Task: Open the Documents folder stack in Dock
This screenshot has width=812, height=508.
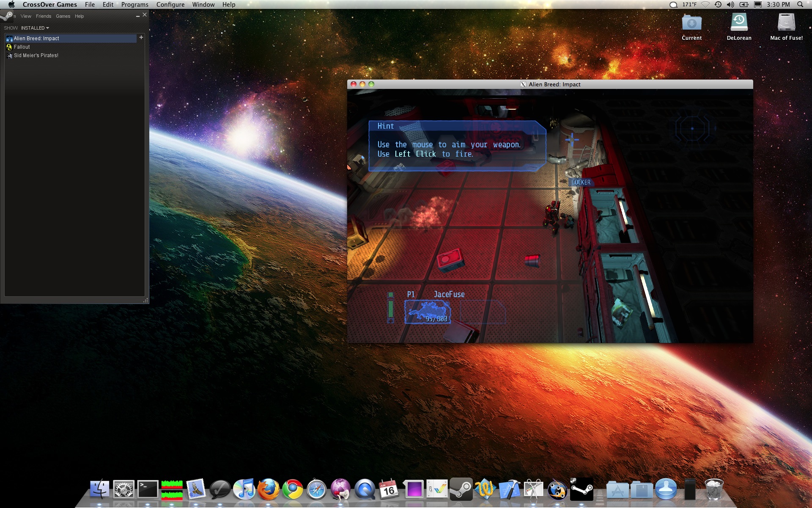Action: 642,490
